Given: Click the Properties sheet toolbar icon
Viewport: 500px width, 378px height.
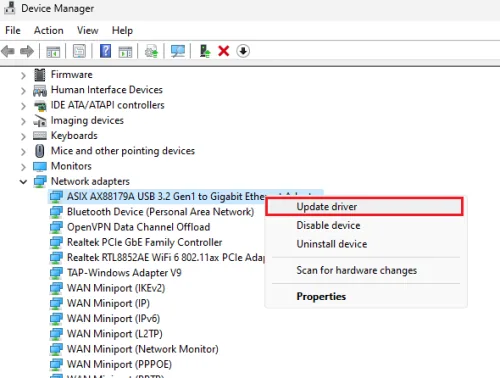Looking at the screenshot, I should [79, 51].
